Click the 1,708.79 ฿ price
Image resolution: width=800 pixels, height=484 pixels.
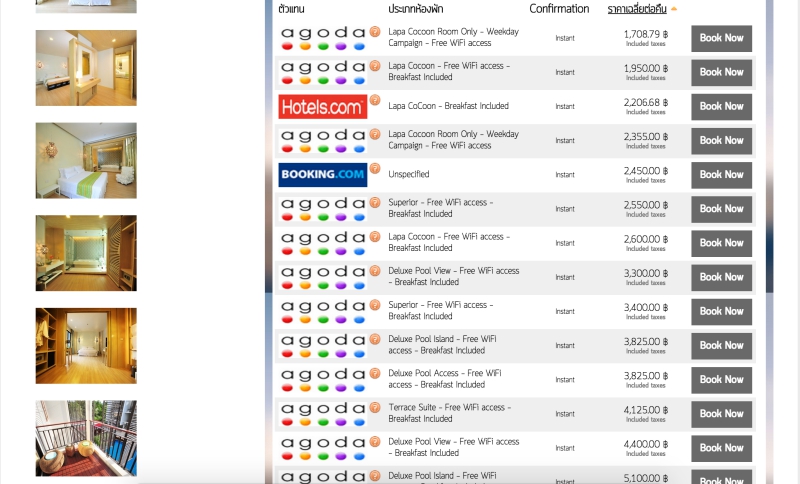coord(645,34)
